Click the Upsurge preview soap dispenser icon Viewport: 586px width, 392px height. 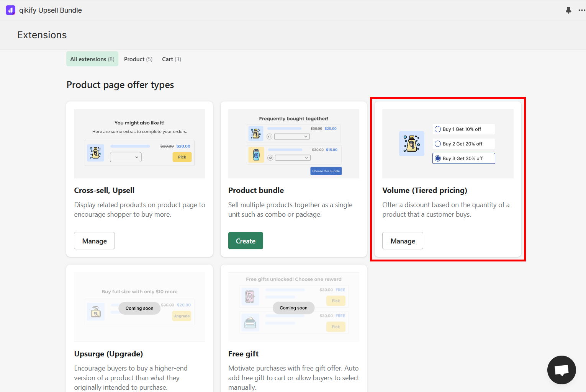tap(96, 312)
